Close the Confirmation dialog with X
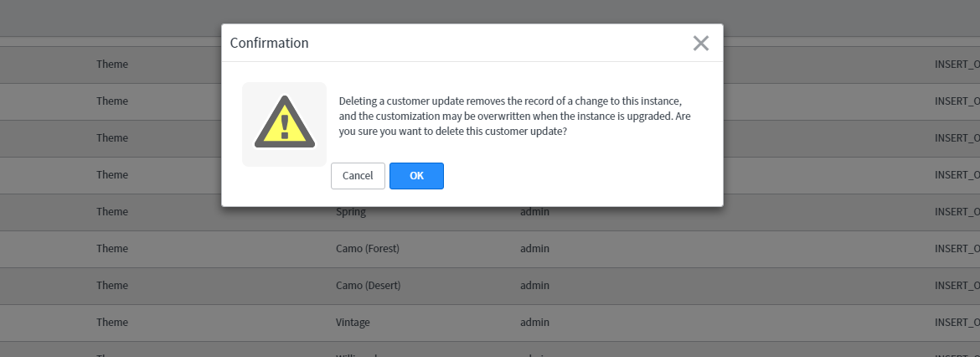The height and width of the screenshot is (357, 980). [x=700, y=43]
